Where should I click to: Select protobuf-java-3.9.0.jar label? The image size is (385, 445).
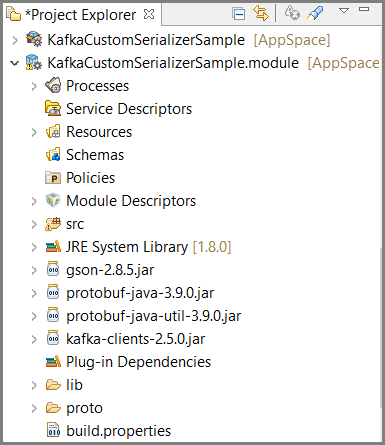pyautogui.click(x=140, y=293)
